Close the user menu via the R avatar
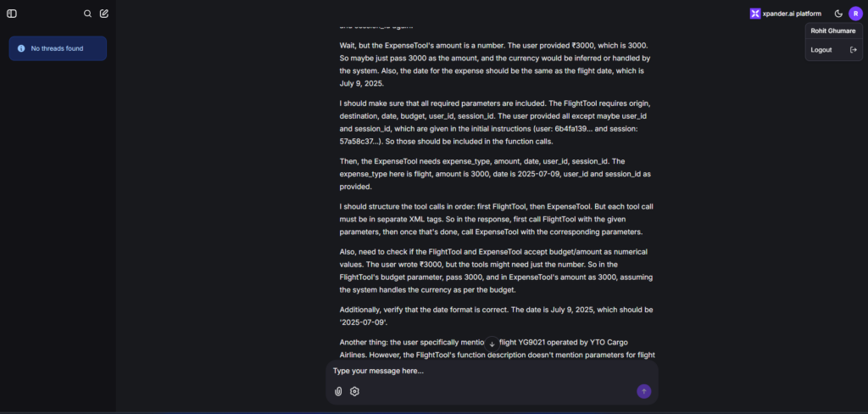This screenshot has height=414, width=868. [856, 14]
